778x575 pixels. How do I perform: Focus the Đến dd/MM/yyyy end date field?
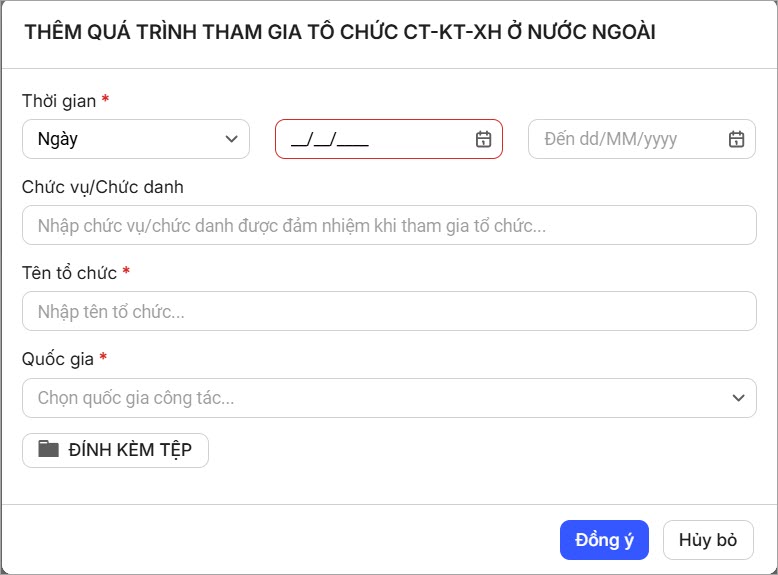click(630, 140)
